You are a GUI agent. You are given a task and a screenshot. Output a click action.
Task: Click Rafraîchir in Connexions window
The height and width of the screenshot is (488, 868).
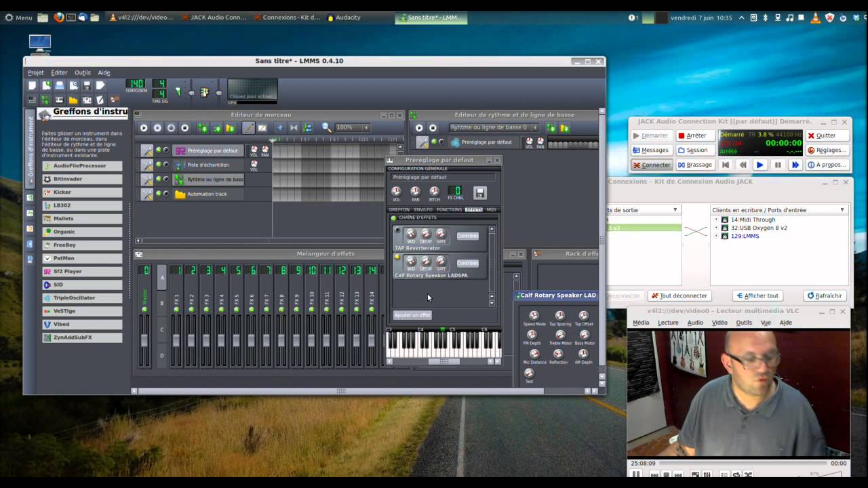pos(824,296)
